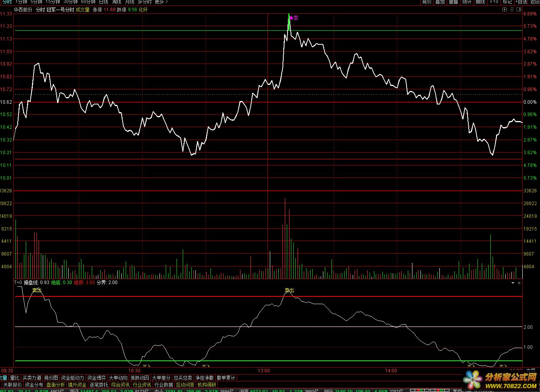
Task: Open the three-line list menu icon
Action: [x=512, y=10]
